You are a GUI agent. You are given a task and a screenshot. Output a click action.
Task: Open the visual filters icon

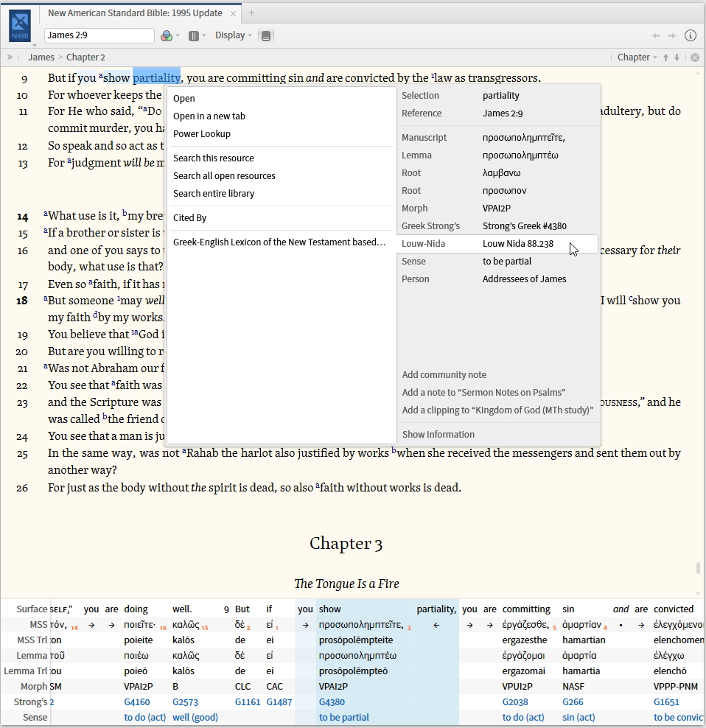167,36
